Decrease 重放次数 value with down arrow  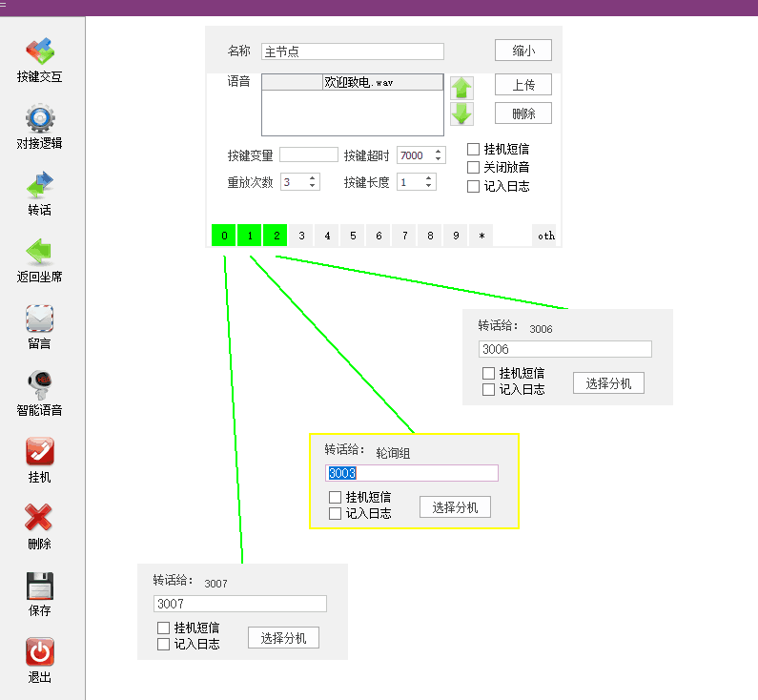313,186
